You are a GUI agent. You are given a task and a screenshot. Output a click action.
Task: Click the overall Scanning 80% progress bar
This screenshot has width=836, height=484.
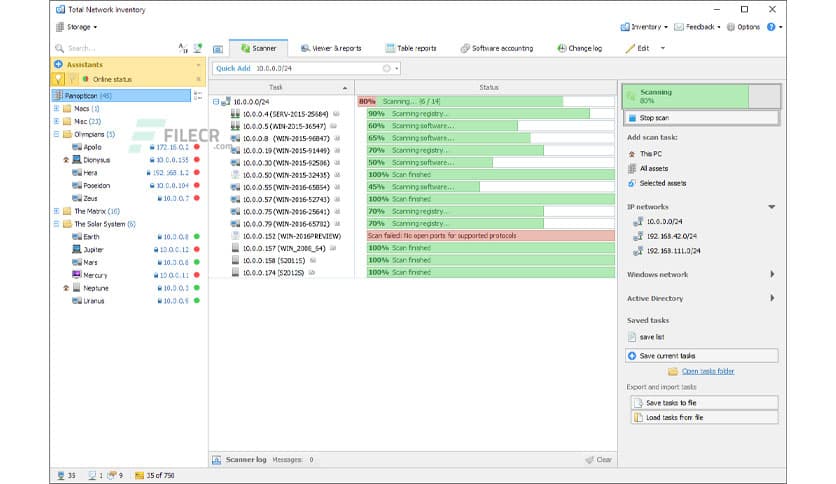pyautogui.click(x=702, y=96)
